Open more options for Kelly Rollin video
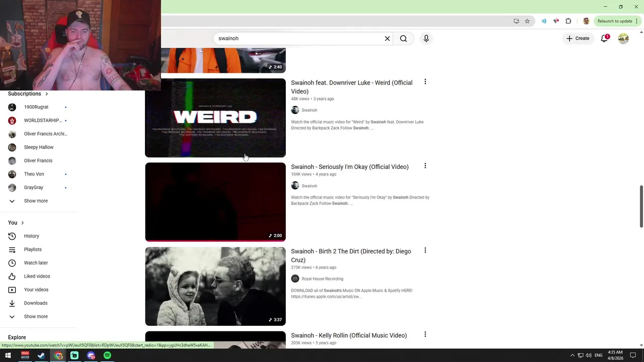 [425, 334]
